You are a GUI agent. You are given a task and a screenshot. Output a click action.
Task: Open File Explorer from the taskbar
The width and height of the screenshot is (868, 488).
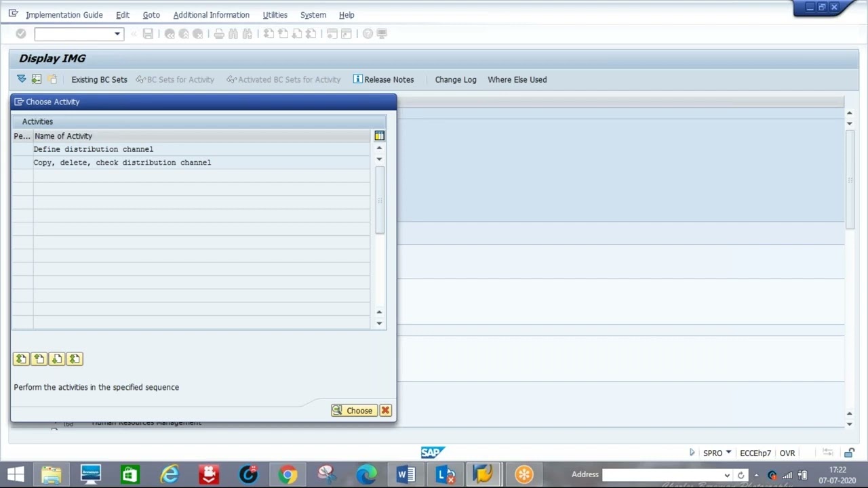tap(52, 474)
